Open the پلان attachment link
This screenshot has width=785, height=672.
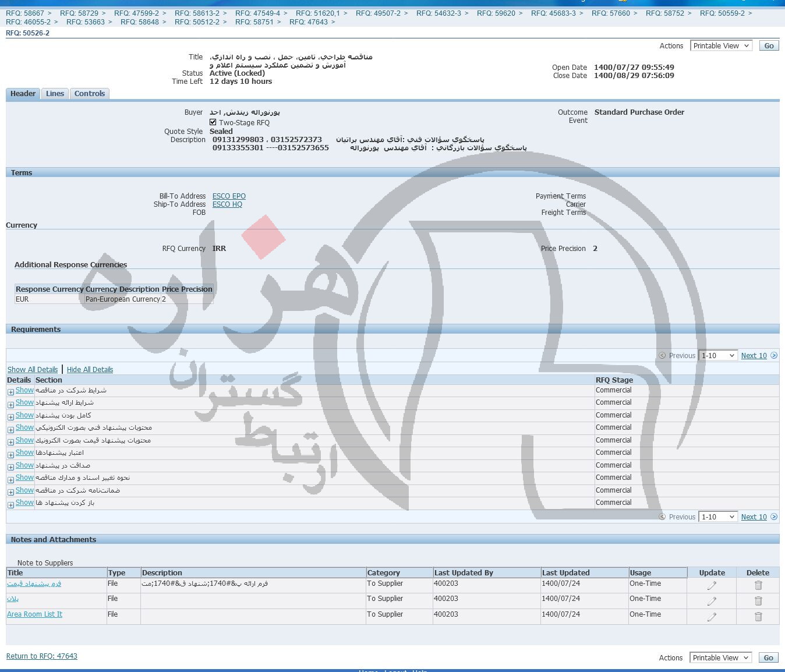(x=13, y=599)
